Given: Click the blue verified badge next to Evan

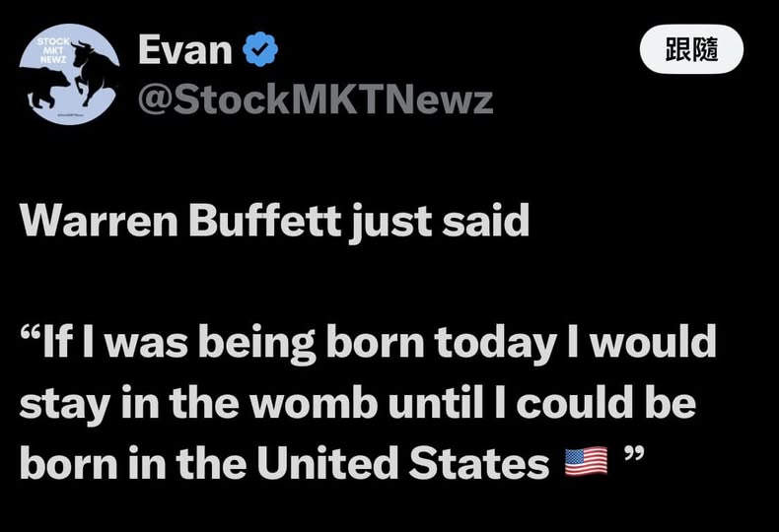Looking at the screenshot, I should [260, 50].
